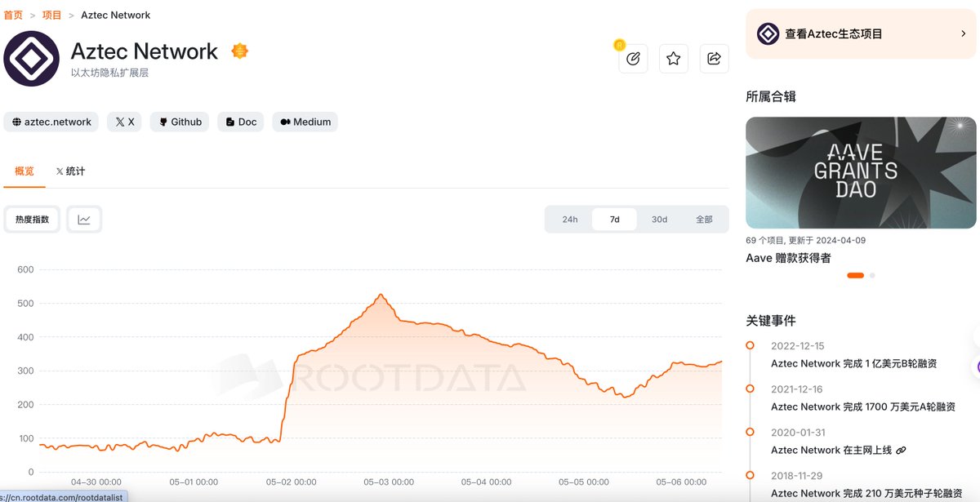
Task: Go to 首页 breadcrumb
Action: [x=13, y=15]
